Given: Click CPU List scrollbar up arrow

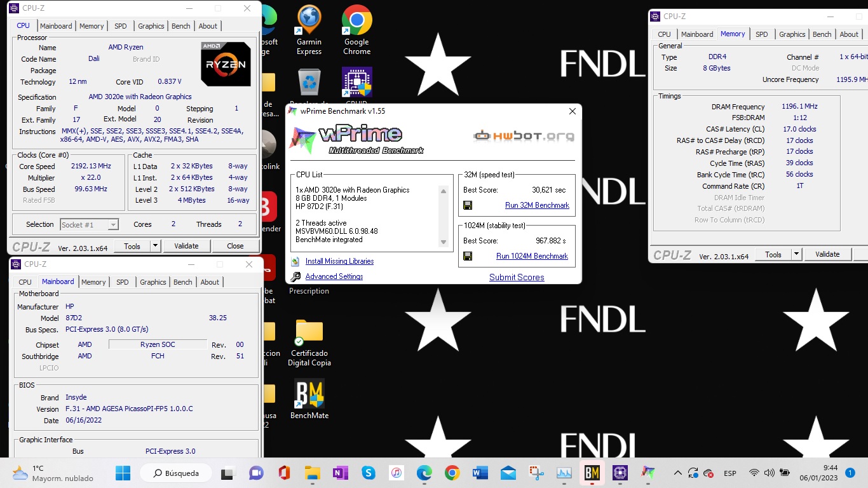Looking at the screenshot, I should click(444, 191).
